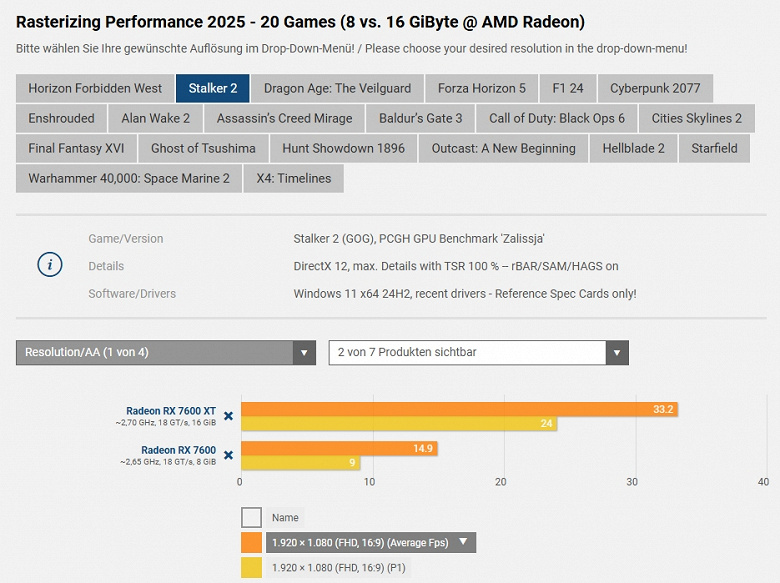This screenshot has width=780, height=583.
Task: Toggle the Name checkbox in legend
Action: click(251, 517)
